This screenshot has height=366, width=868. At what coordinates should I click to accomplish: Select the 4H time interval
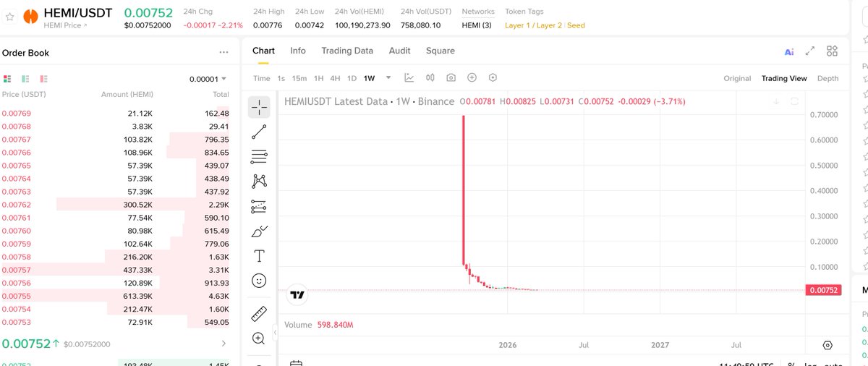point(335,78)
